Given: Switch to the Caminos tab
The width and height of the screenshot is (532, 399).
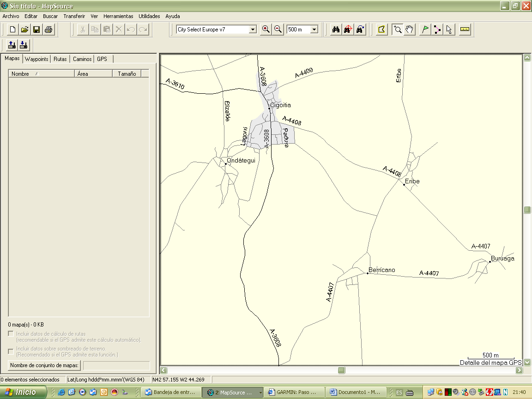Looking at the screenshot, I should 82,59.
